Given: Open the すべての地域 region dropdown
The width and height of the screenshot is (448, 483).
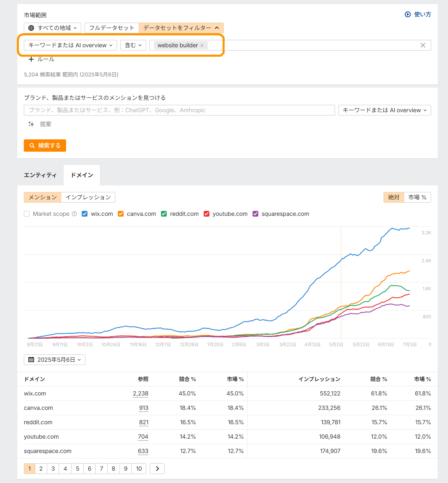Looking at the screenshot, I should [53, 28].
